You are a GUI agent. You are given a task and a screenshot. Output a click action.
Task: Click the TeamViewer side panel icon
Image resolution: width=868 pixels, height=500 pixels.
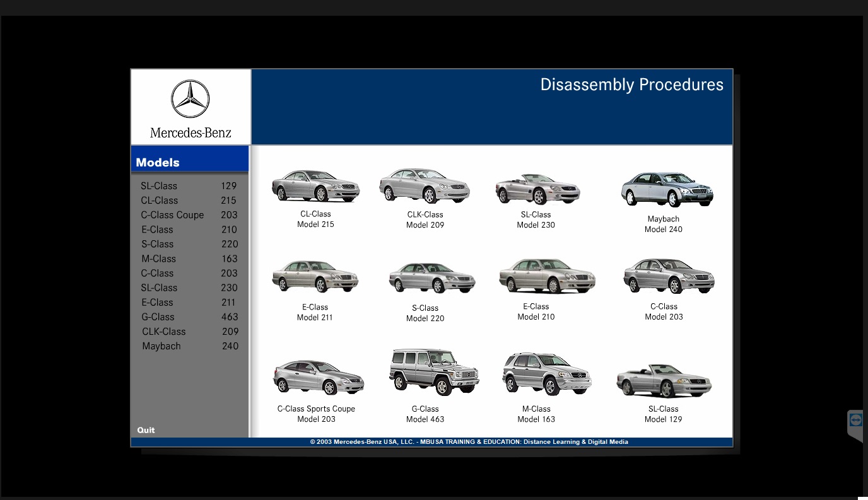coord(855,420)
